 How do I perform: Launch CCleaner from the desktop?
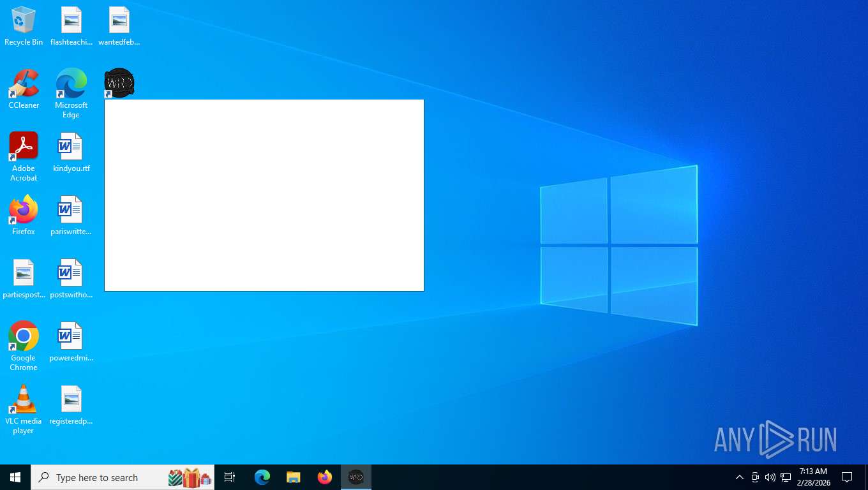(24, 89)
